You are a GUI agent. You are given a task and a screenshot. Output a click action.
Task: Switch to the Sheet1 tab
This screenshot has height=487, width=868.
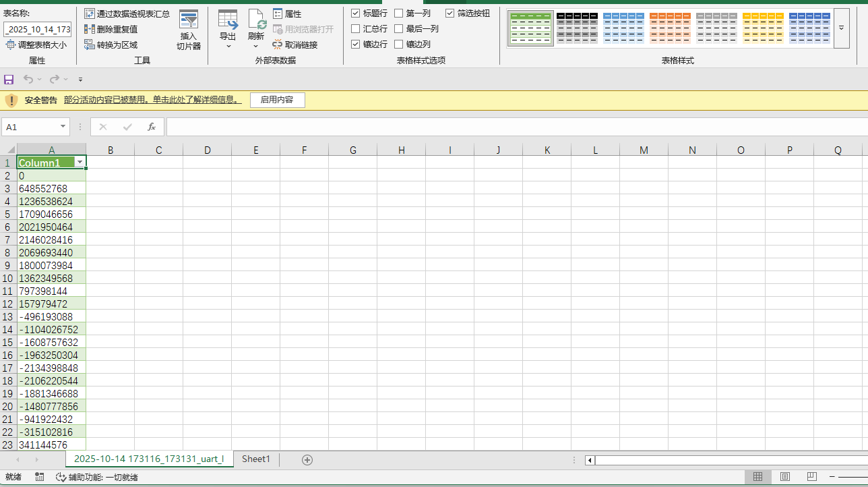point(256,459)
